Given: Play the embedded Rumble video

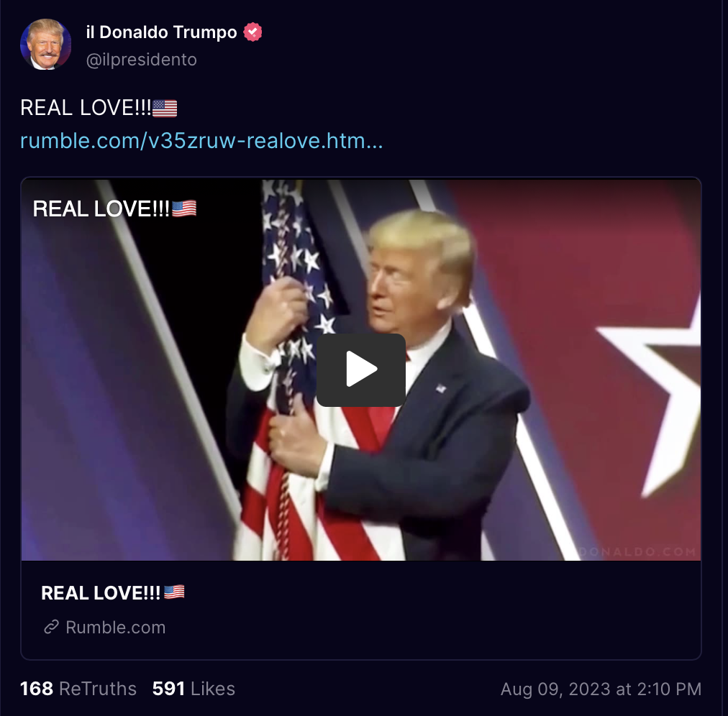Looking at the screenshot, I should (x=360, y=370).
